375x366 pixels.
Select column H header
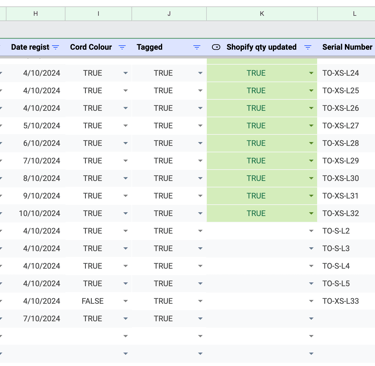pyautogui.click(x=36, y=14)
